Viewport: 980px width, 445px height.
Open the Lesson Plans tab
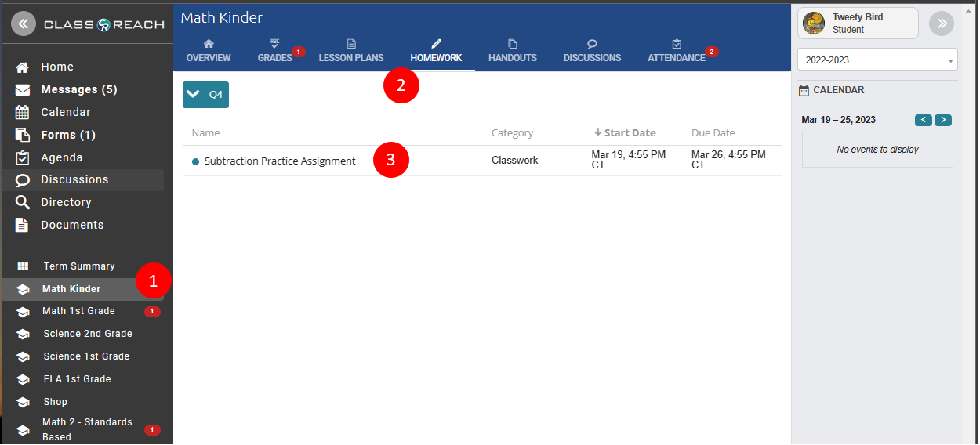[x=350, y=52]
